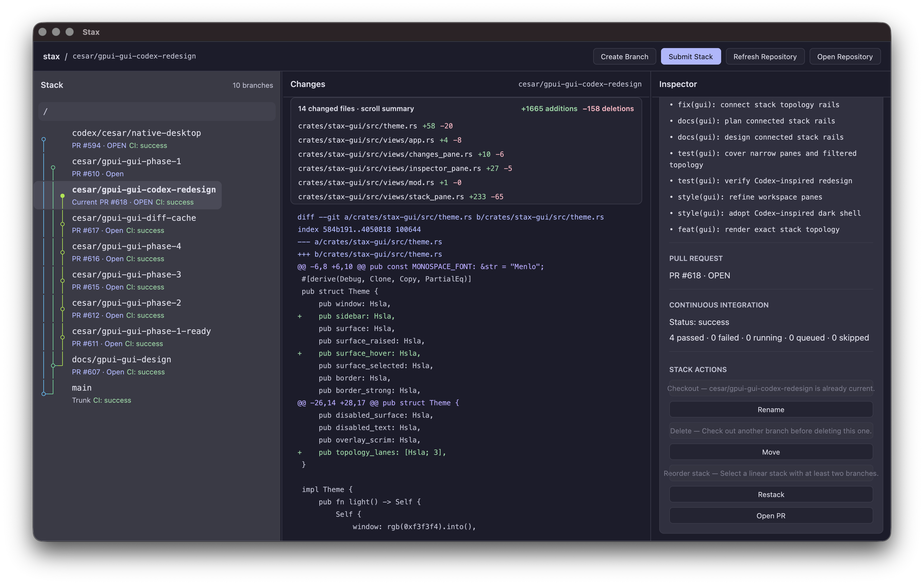The height and width of the screenshot is (585, 924).
Task: Focus the stack filter input field
Action: [157, 112]
